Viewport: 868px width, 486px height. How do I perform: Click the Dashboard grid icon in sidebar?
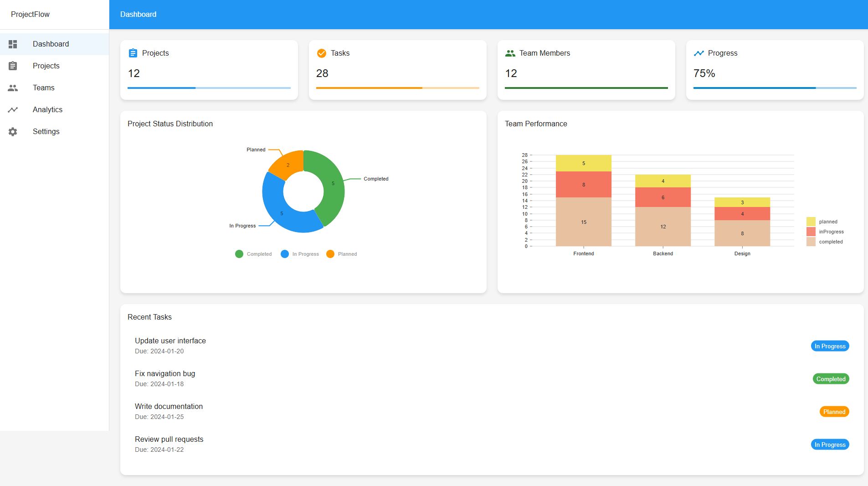coord(13,44)
